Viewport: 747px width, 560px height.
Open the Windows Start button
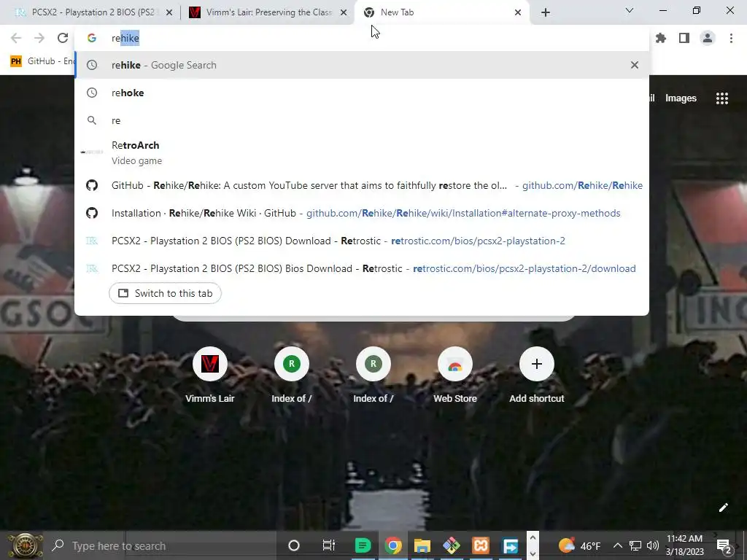tap(24, 545)
